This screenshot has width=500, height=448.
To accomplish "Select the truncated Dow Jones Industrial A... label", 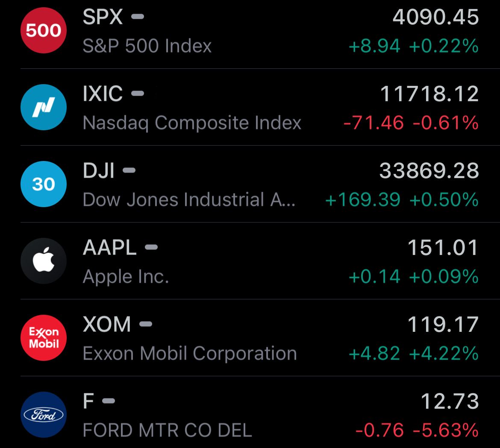I will (x=189, y=200).
